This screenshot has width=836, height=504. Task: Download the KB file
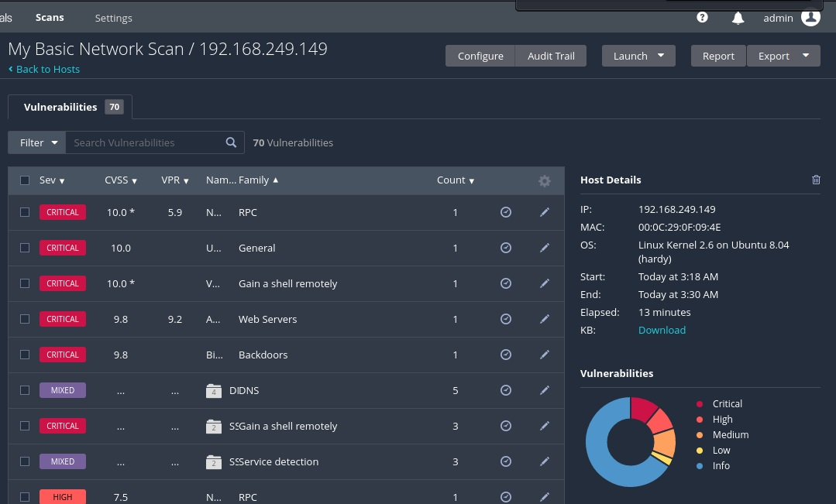(x=662, y=330)
